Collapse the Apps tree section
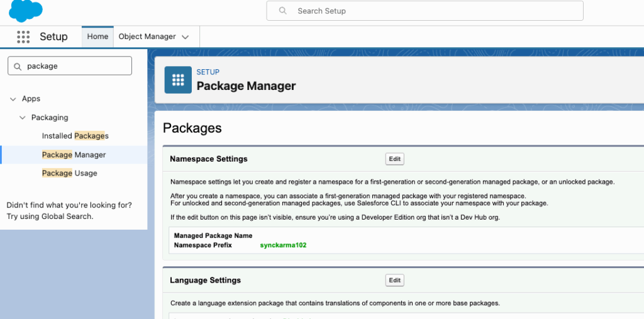Viewport: 644px width, 319px height. click(14, 99)
